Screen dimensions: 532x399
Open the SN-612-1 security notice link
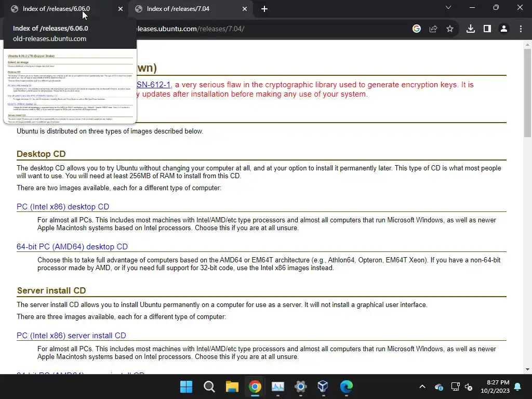click(x=153, y=85)
